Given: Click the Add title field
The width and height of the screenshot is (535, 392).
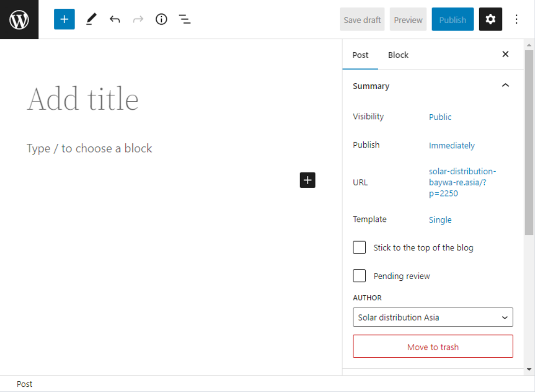Looking at the screenshot, I should (x=83, y=99).
